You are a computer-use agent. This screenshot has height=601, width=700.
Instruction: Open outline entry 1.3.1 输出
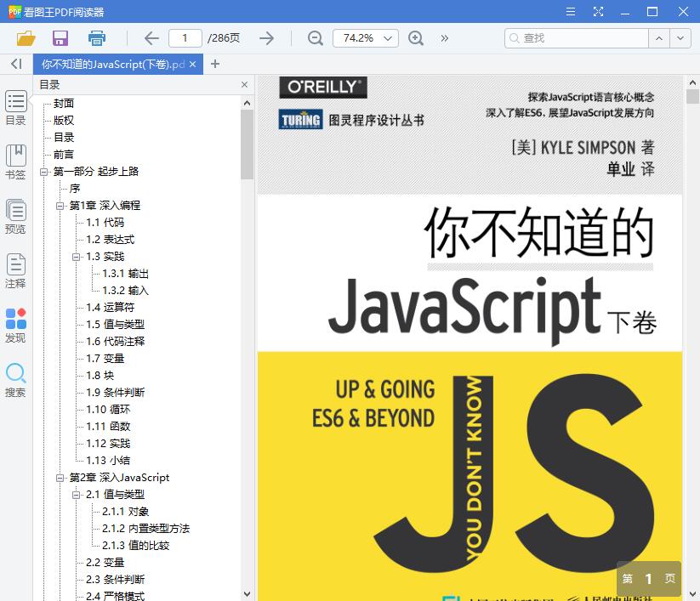125,274
